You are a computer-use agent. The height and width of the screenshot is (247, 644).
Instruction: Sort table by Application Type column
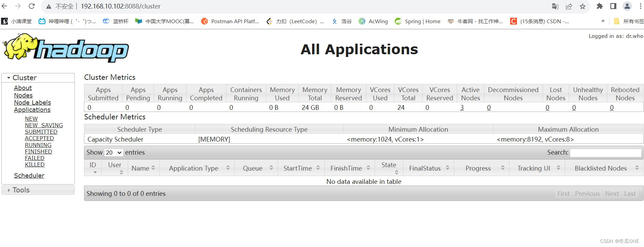point(197,168)
